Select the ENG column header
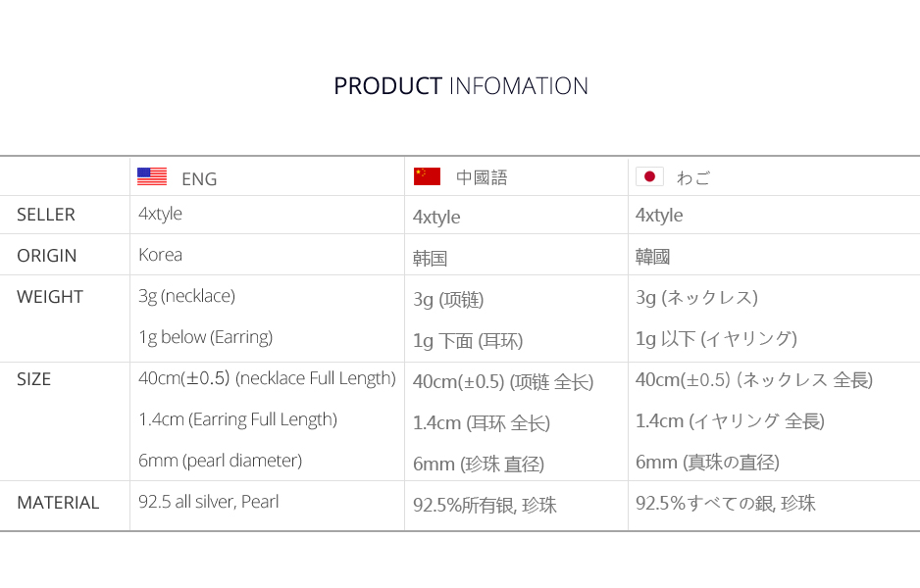Viewport: 920px width, 588px height. coord(199,179)
